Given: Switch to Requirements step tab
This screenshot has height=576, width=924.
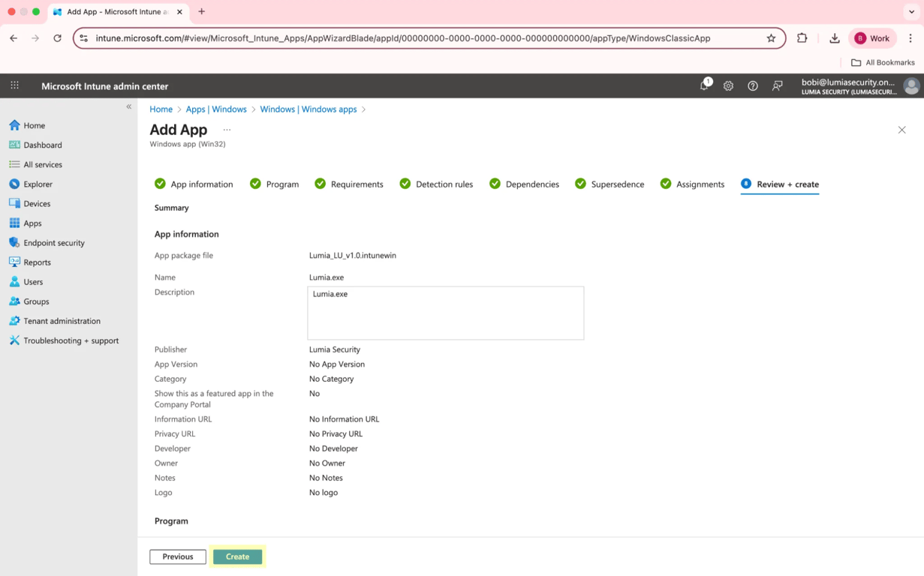Looking at the screenshot, I should pyautogui.click(x=349, y=184).
